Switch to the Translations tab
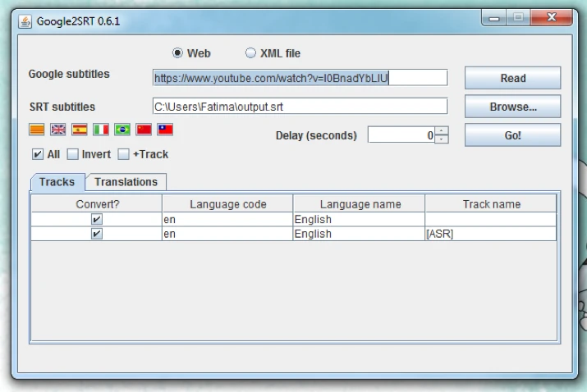587x392 pixels. pyautogui.click(x=126, y=182)
